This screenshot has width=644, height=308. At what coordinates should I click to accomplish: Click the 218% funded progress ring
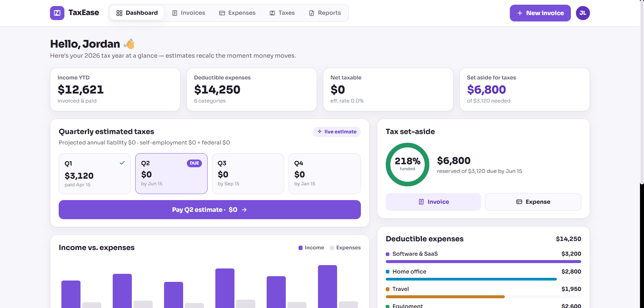coord(408,165)
